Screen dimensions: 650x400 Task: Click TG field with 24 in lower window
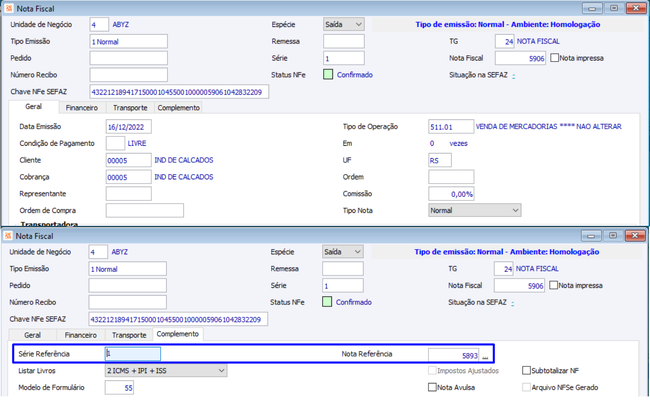(504, 269)
